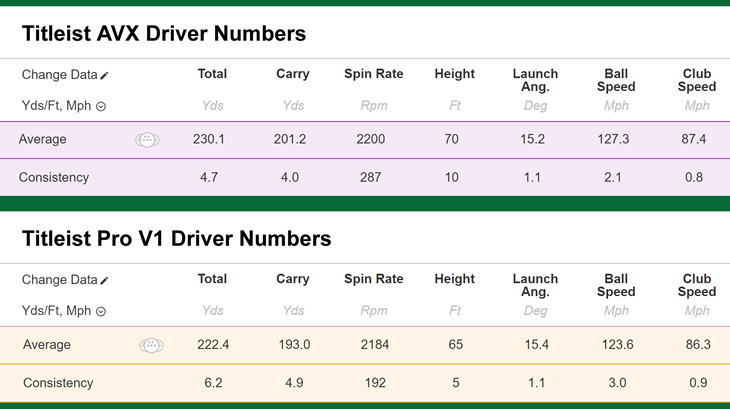Click the AVX consistency total value 4.7
The width and height of the screenshot is (730, 409).
pos(209,177)
